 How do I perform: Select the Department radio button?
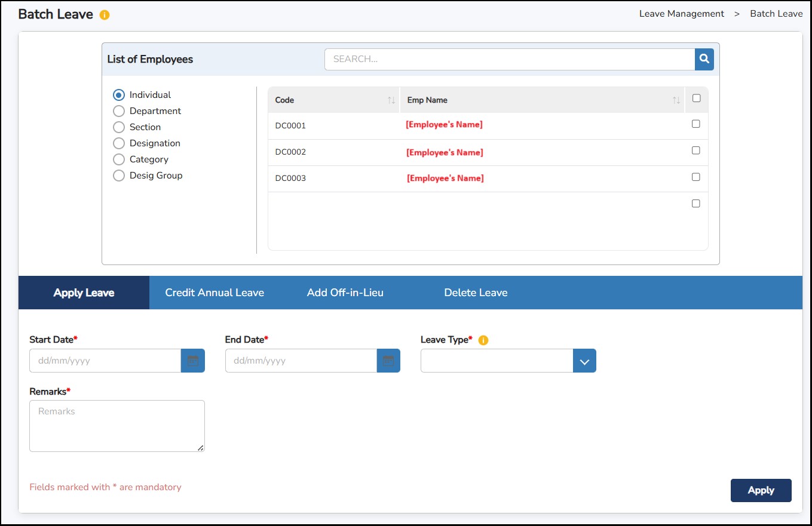(118, 111)
